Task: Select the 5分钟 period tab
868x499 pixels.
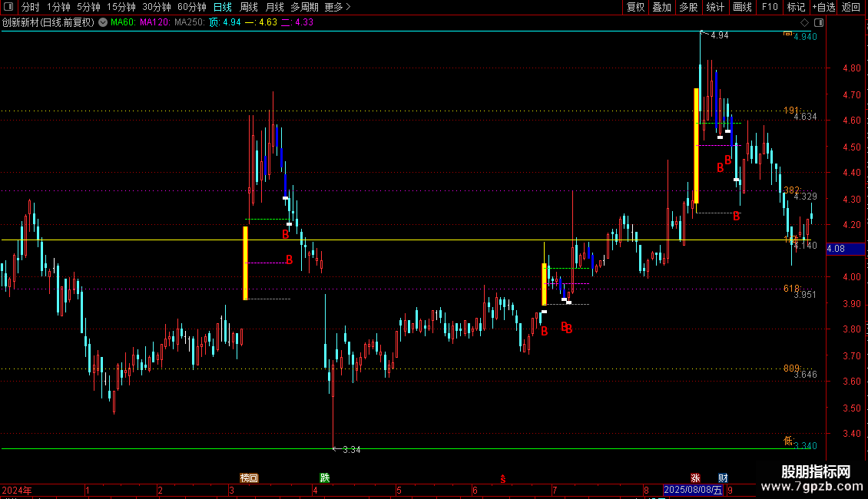Action: pos(88,7)
